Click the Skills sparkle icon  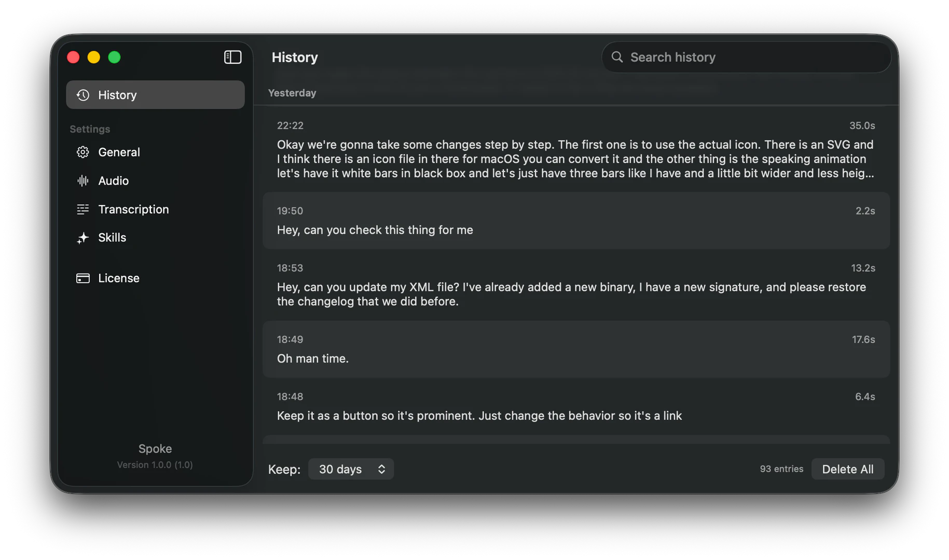82,237
